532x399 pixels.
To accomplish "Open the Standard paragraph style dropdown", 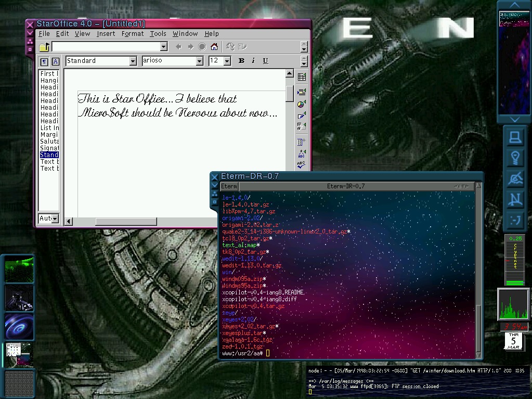I will pyautogui.click(x=133, y=61).
